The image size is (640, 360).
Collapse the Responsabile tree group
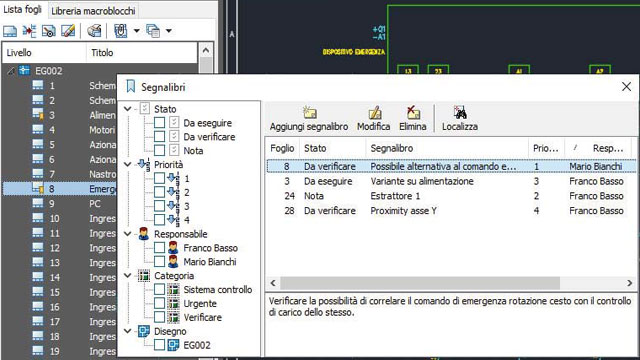pyautogui.click(x=128, y=234)
